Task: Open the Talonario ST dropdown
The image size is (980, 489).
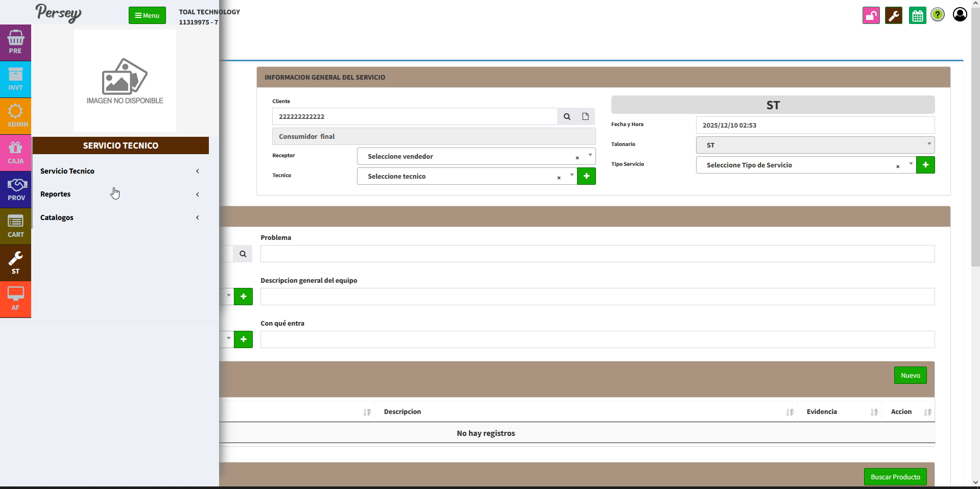Action: point(815,145)
